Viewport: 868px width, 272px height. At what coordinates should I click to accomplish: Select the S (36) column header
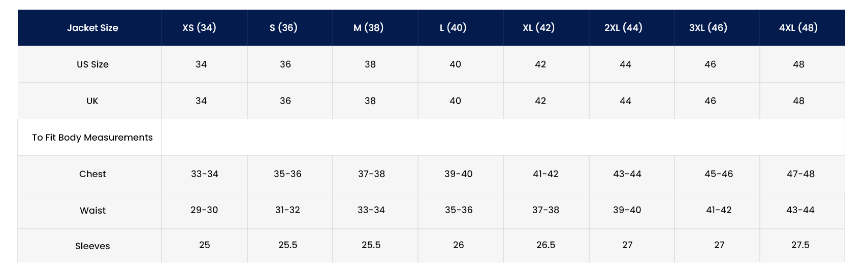pyautogui.click(x=283, y=28)
